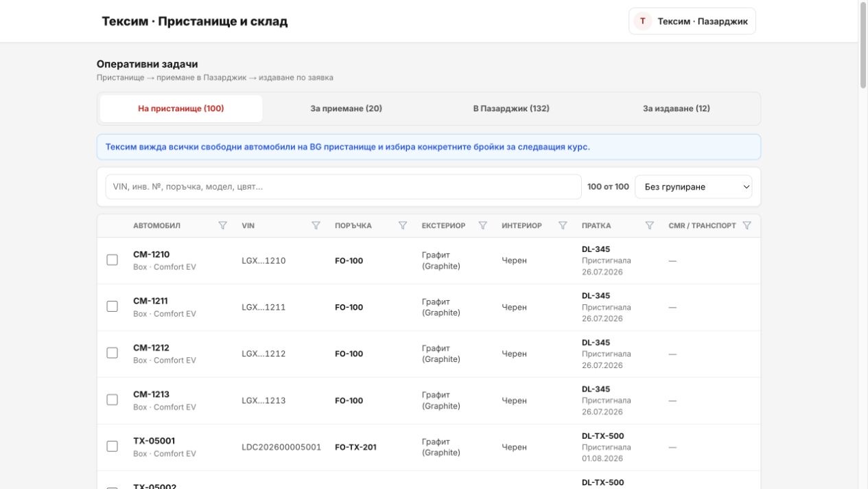Click Поръчка column header label
This screenshot has height=489, width=868.
pos(353,226)
